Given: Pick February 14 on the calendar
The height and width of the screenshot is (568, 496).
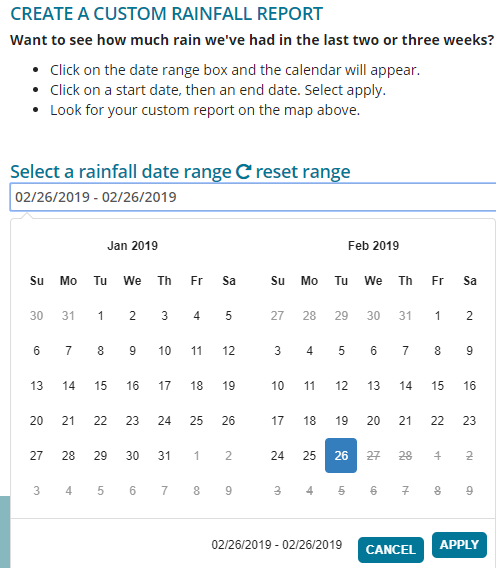Looking at the screenshot, I should pos(405,385).
